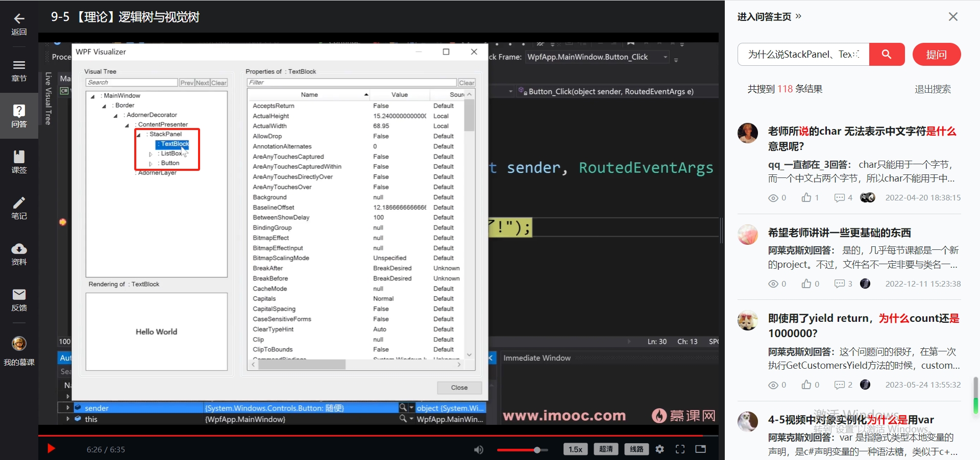Screen dimensions: 980x460
Task: Click Prev in Visual Tree search
Action: tap(187, 83)
